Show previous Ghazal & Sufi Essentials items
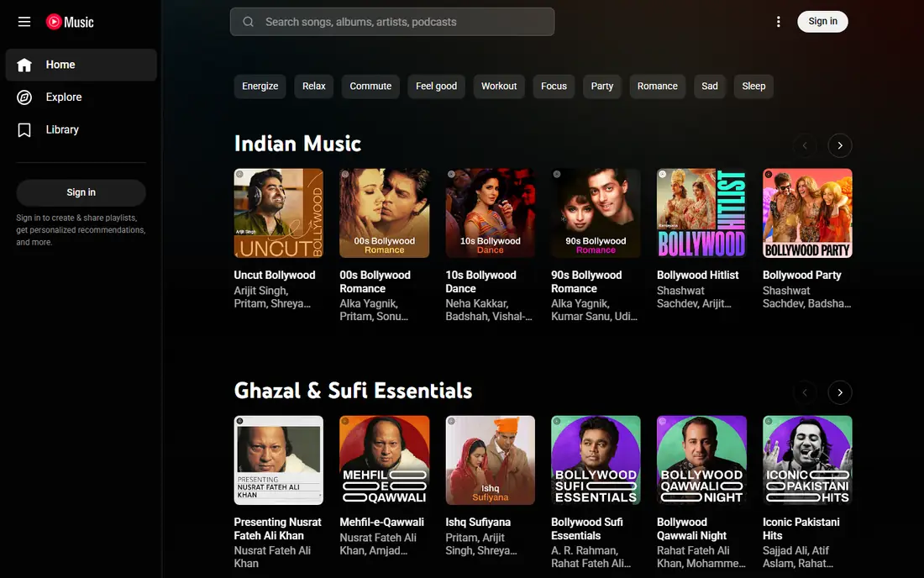Screen dimensions: 924x578 805,392
